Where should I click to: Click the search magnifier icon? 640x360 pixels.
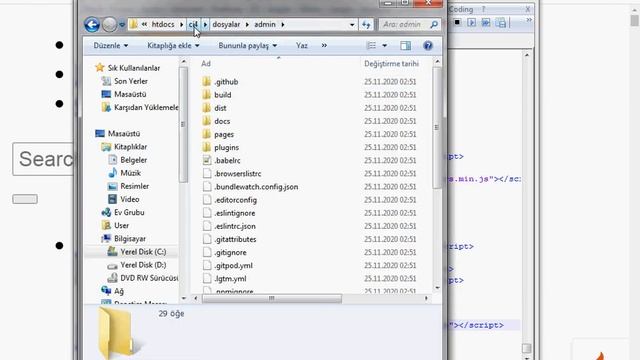coord(434,25)
